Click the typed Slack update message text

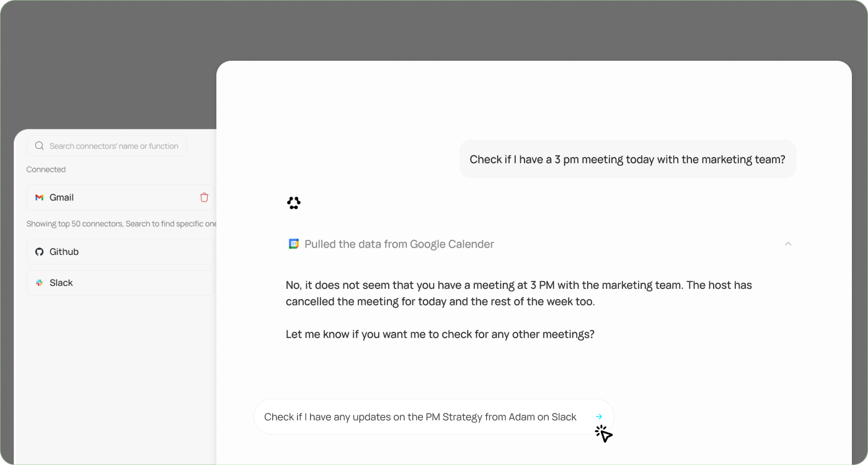click(x=420, y=417)
